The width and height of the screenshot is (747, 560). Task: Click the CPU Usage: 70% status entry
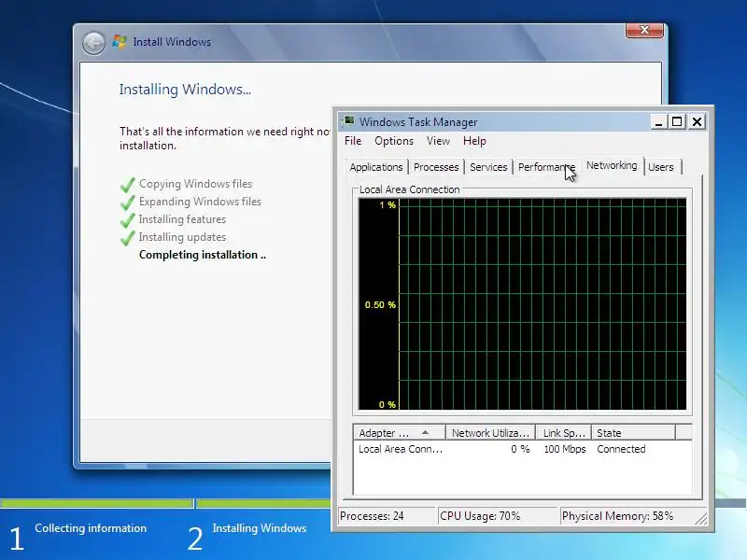click(498, 516)
